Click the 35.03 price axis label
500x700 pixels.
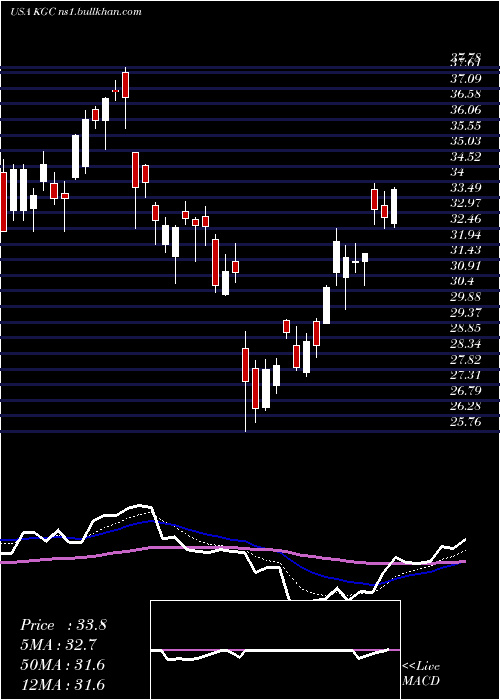pyautogui.click(x=467, y=141)
